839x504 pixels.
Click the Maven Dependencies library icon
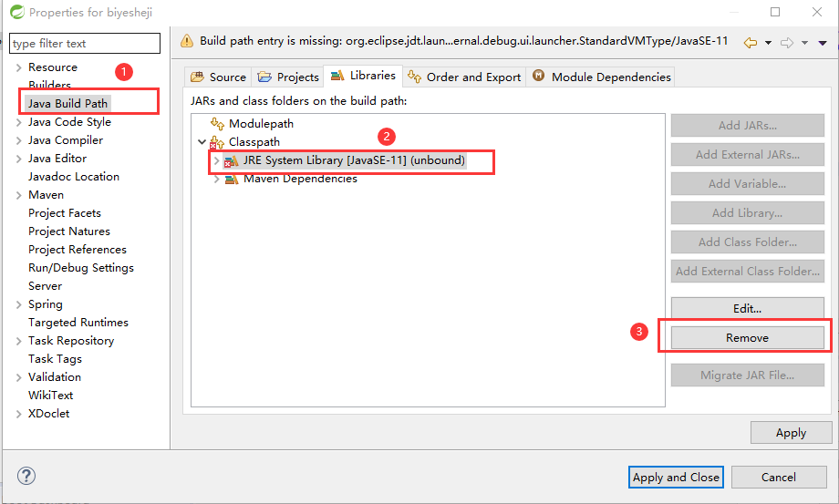coord(231,179)
